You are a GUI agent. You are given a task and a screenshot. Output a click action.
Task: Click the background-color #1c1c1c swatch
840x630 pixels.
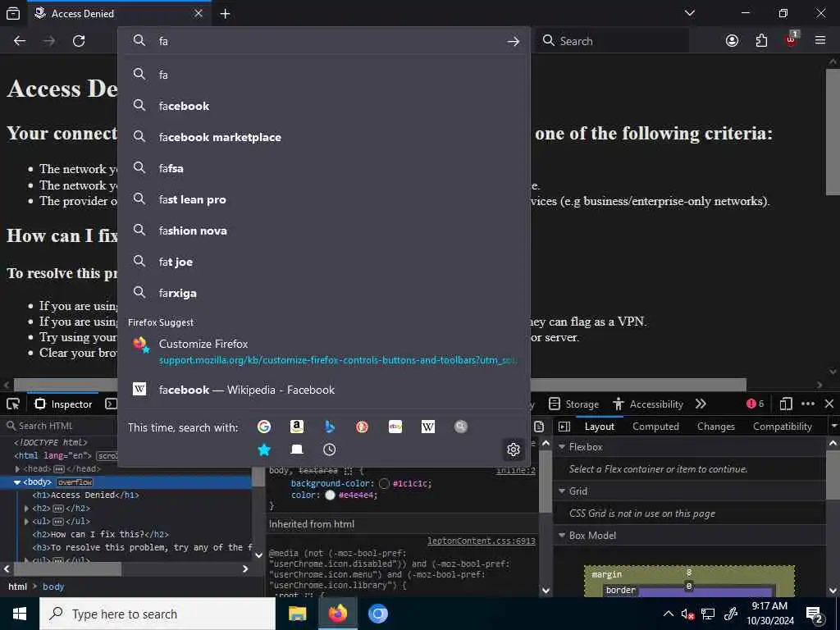pyautogui.click(x=384, y=483)
